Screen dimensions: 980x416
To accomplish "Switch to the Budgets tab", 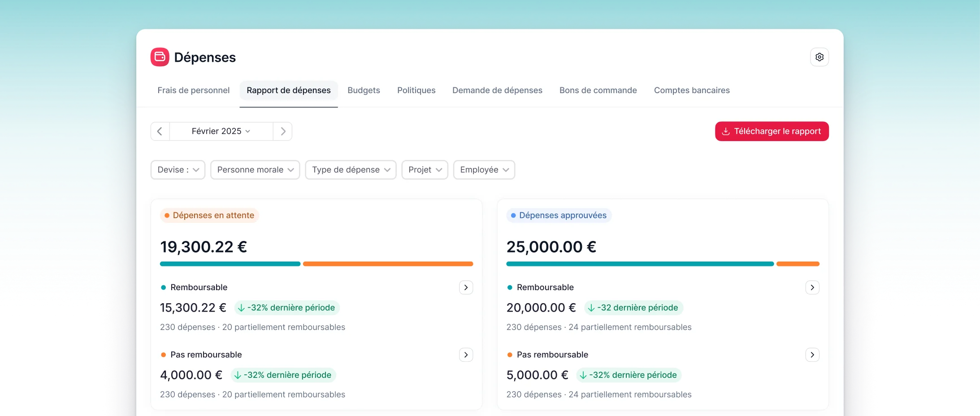I will [364, 90].
